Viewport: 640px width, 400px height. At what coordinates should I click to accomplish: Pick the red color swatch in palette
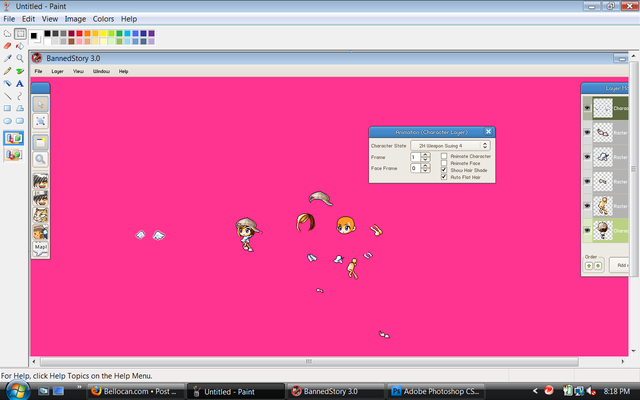point(79,33)
